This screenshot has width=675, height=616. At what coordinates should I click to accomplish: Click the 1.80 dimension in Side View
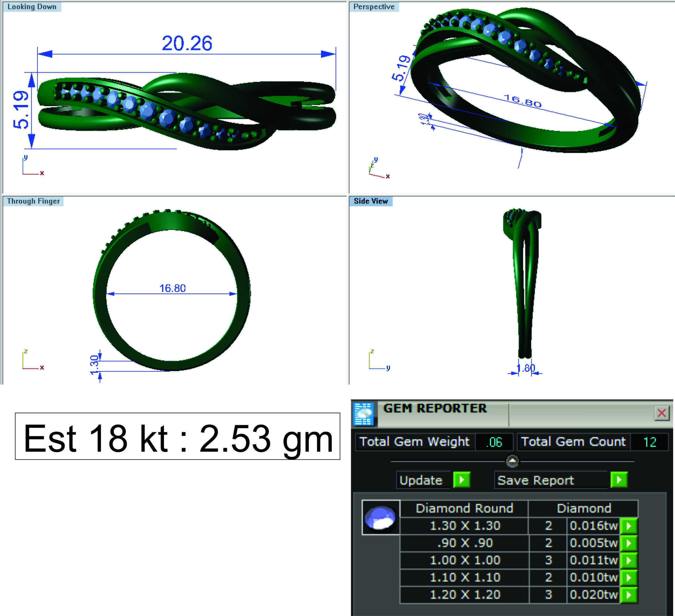[x=526, y=368]
